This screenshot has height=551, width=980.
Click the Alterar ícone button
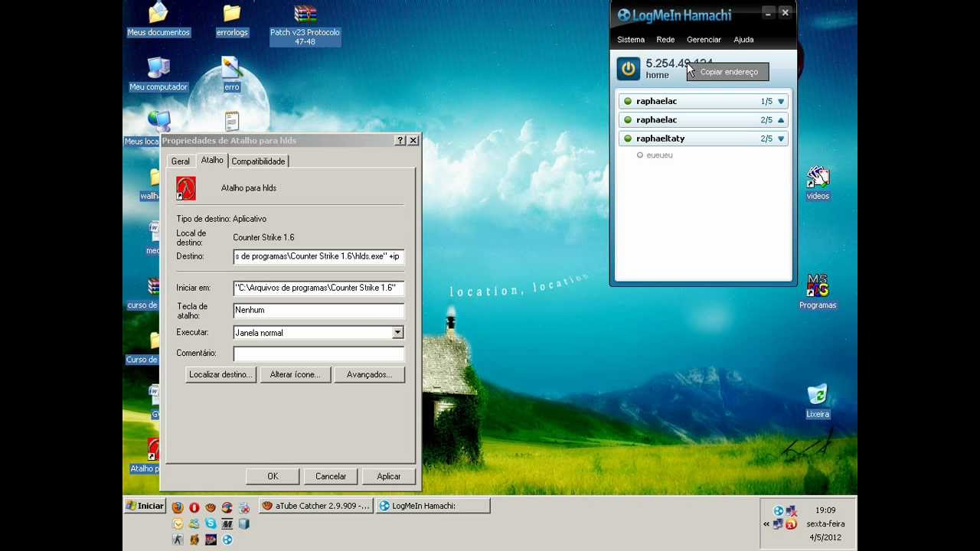tap(295, 375)
